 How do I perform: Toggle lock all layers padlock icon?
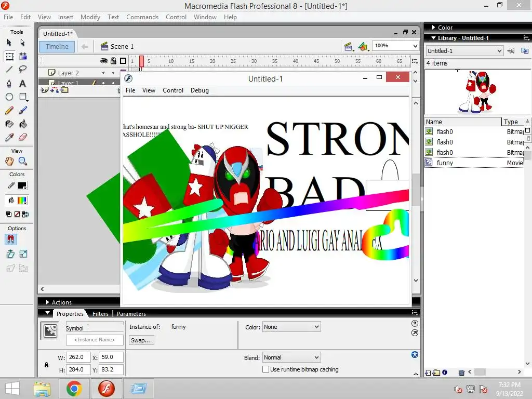(x=113, y=61)
